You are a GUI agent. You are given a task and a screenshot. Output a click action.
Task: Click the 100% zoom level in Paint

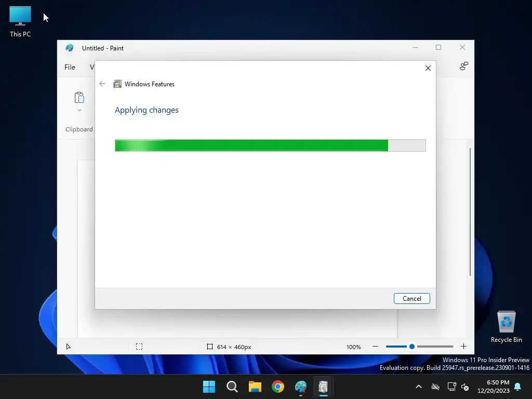click(353, 347)
